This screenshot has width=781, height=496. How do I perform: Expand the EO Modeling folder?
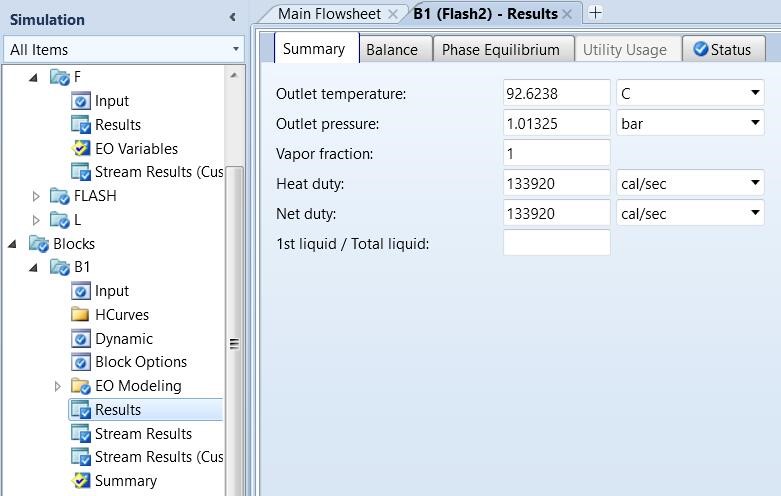57,386
